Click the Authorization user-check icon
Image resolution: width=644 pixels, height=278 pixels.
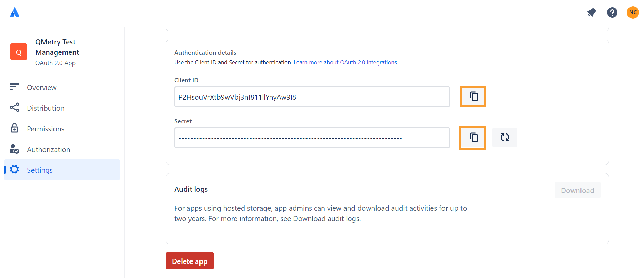(x=14, y=149)
